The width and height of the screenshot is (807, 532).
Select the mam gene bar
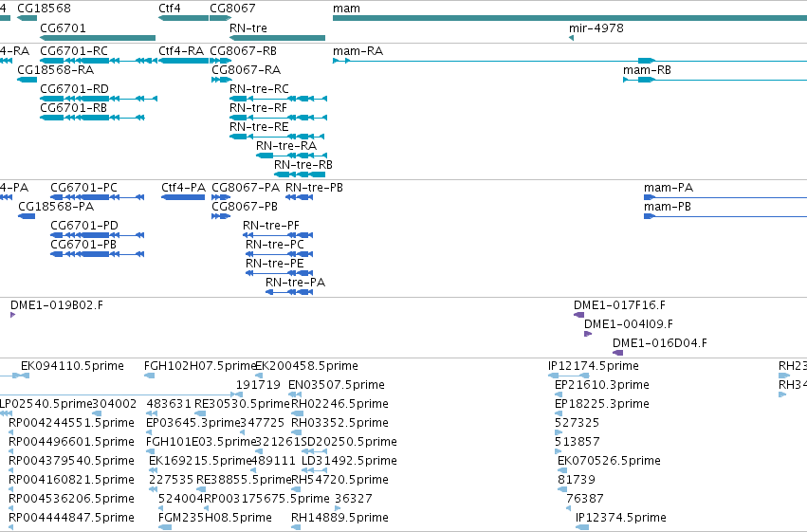pos(570,18)
